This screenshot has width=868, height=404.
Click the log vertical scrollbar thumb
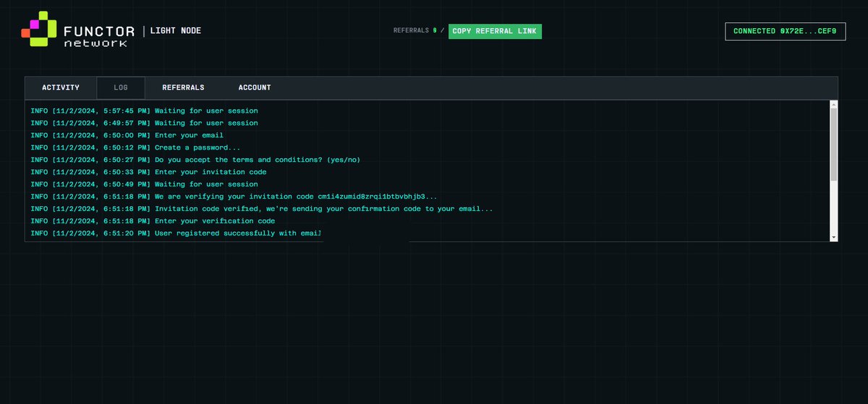point(833,145)
